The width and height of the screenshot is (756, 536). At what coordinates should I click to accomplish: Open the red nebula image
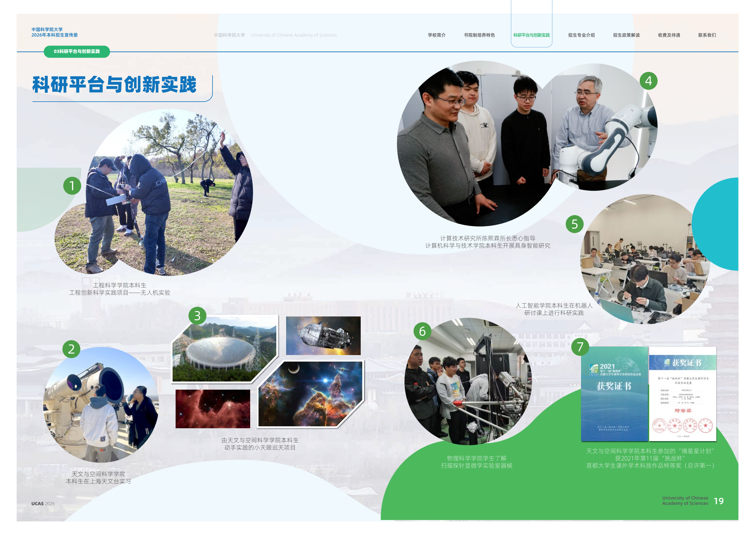[x=213, y=409]
